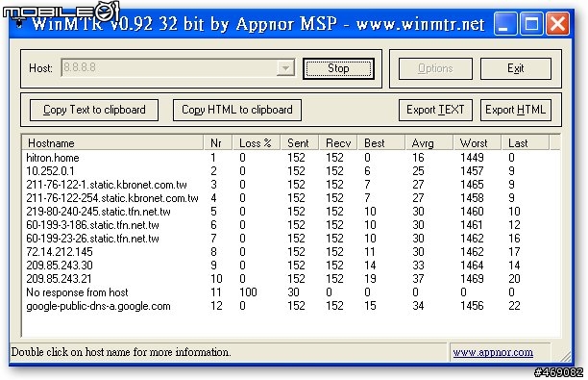Click the Stop button

pos(338,68)
